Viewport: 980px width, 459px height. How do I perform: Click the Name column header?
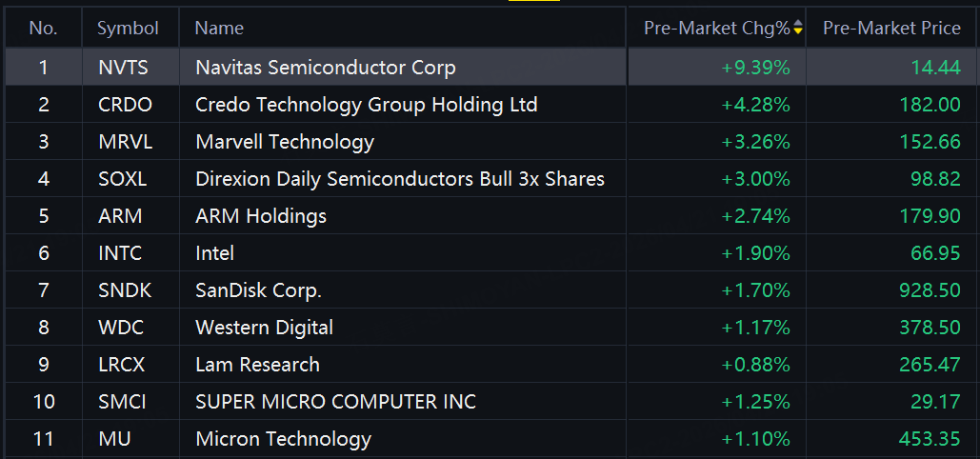click(x=219, y=29)
